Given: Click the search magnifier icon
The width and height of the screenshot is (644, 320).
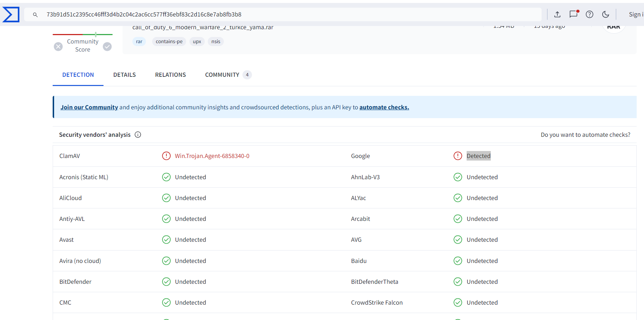Looking at the screenshot, I should tap(35, 15).
